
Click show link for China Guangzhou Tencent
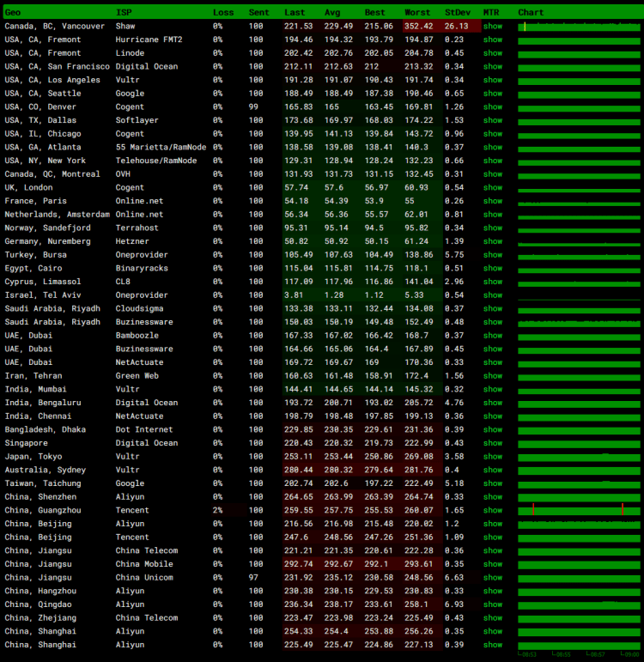(x=493, y=511)
